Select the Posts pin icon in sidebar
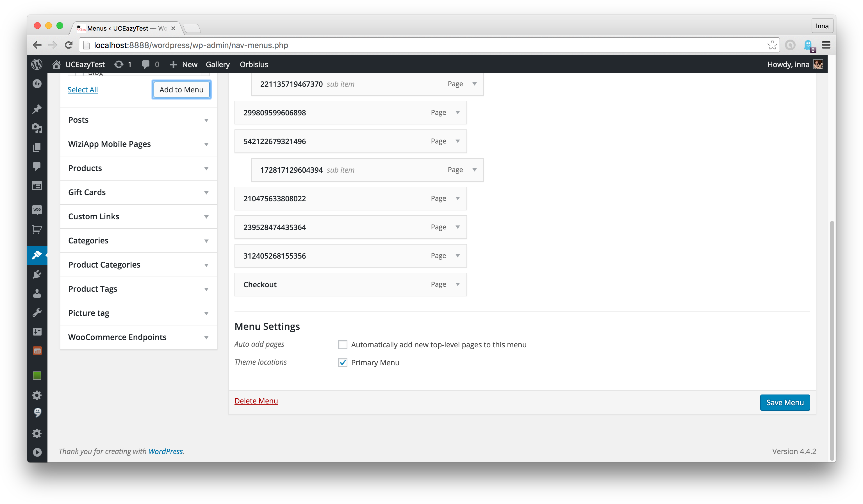 [x=37, y=109]
